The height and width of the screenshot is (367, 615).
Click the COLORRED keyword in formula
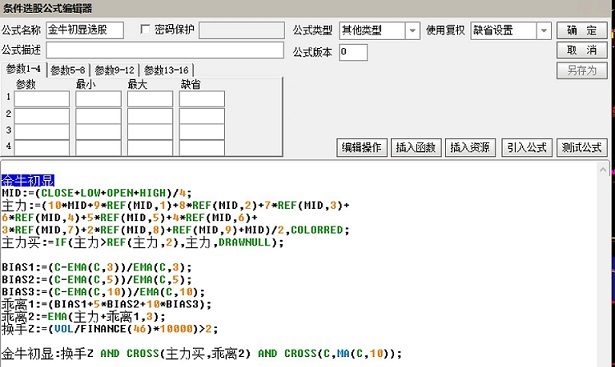pyautogui.click(x=317, y=230)
